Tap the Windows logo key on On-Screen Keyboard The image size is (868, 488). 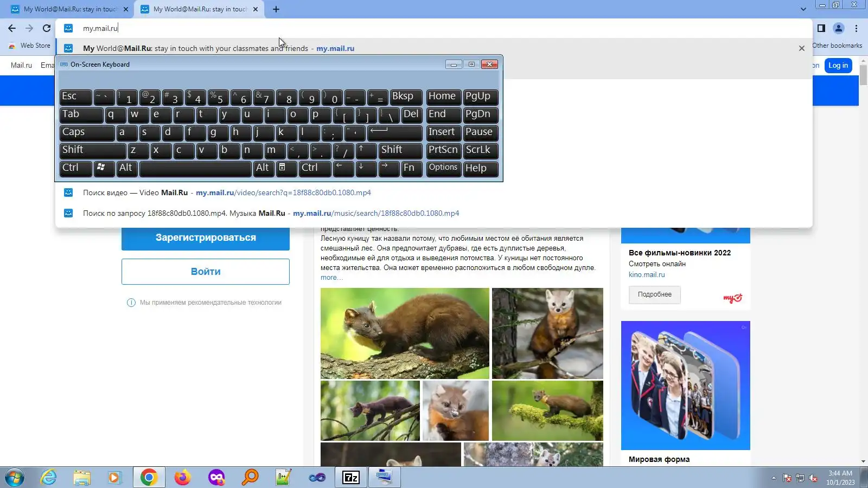[104, 169]
